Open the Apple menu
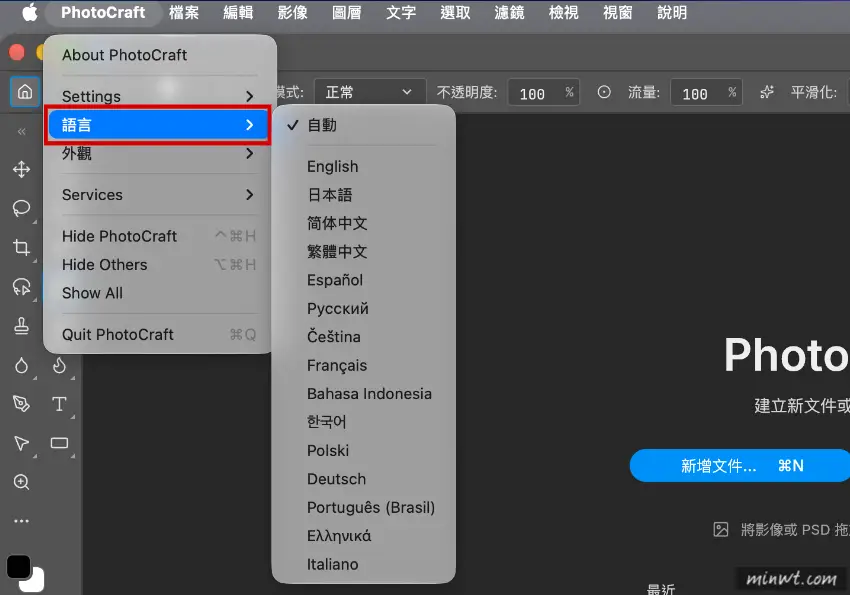Screen dimensions: 850x595 coord(30,12)
